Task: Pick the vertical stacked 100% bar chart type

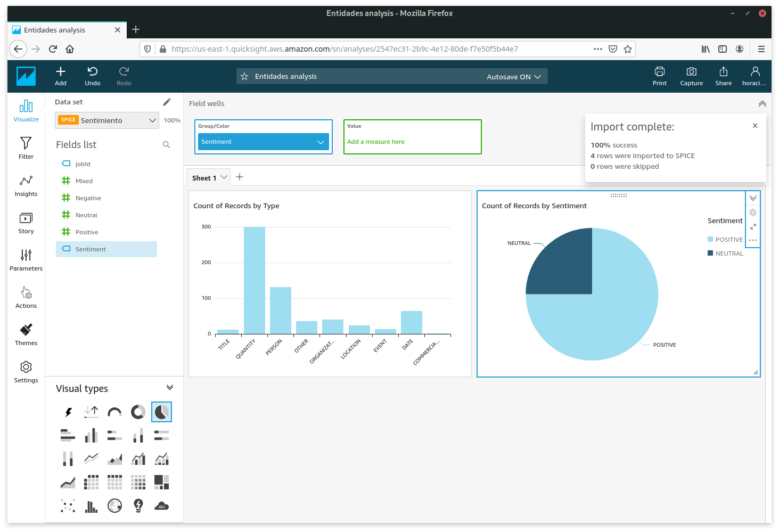Action: click(68, 459)
